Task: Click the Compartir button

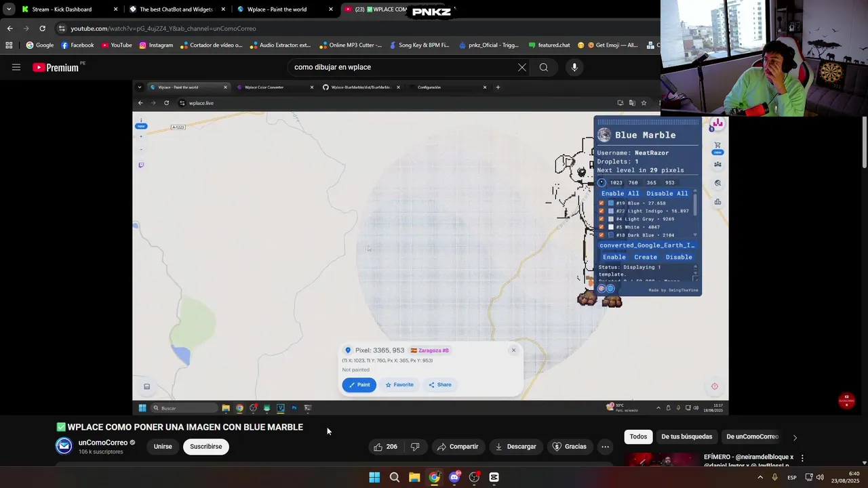Action: [x=458, y=447]
